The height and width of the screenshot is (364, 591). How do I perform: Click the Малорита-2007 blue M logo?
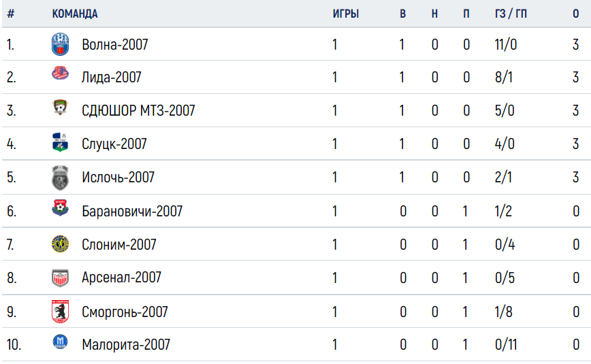coord(61,342)
